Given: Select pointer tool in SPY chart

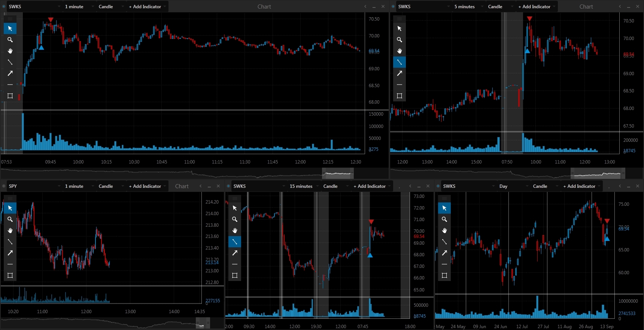Looking at the screenshot, I should click(10, 208).
